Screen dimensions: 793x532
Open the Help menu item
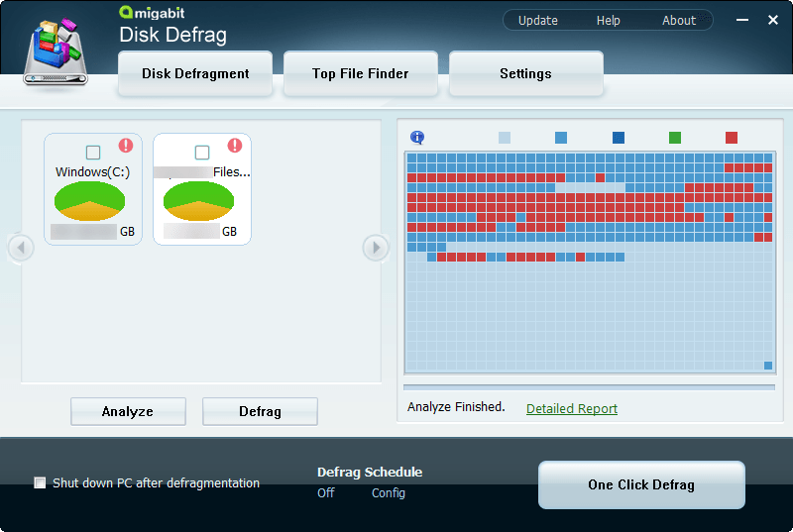pos(608,21)
